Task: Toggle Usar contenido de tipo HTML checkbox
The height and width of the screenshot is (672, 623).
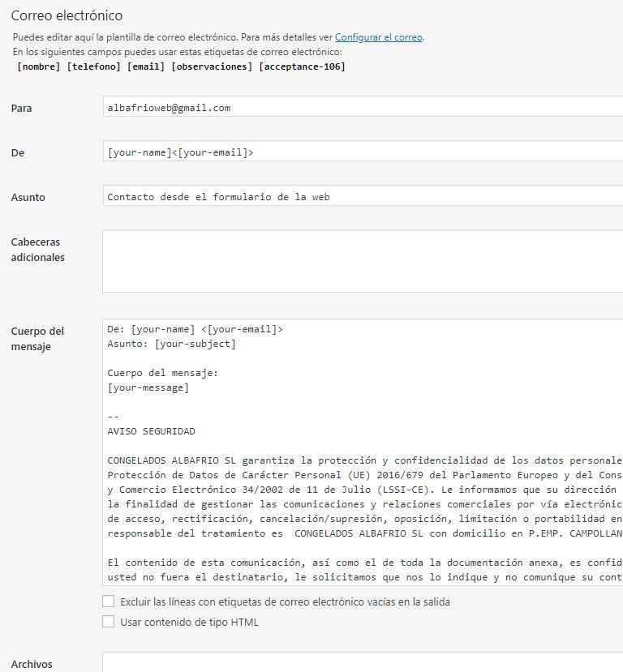Action: 109,622
